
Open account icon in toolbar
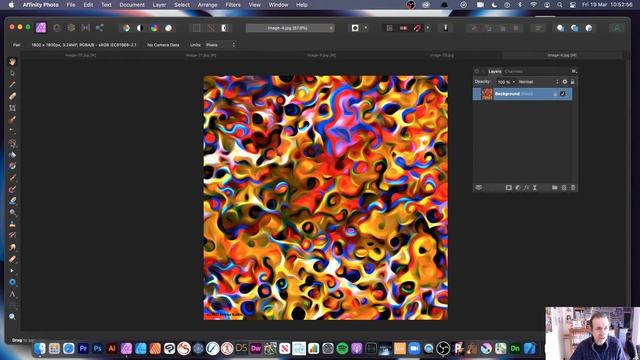(617, 28)
